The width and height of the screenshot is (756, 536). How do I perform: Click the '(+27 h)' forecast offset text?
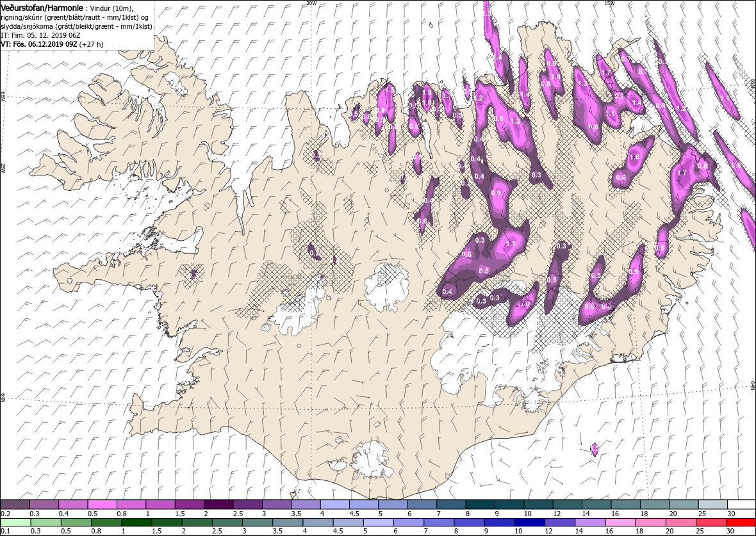92,44
